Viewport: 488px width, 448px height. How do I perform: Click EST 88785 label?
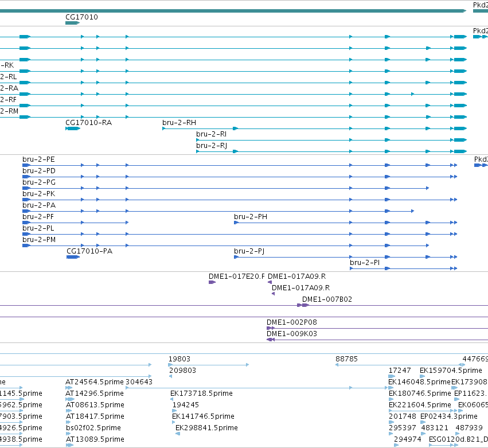[x=347, y=359]
